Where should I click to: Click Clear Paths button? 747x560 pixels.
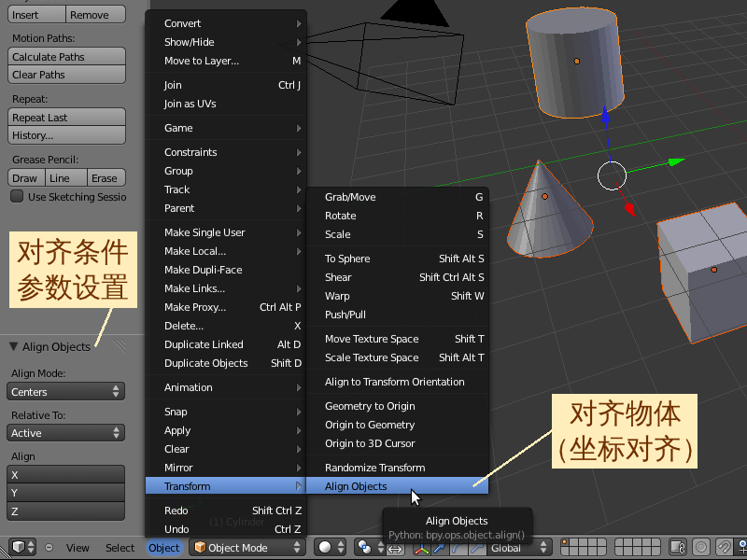tap(66, 75)
